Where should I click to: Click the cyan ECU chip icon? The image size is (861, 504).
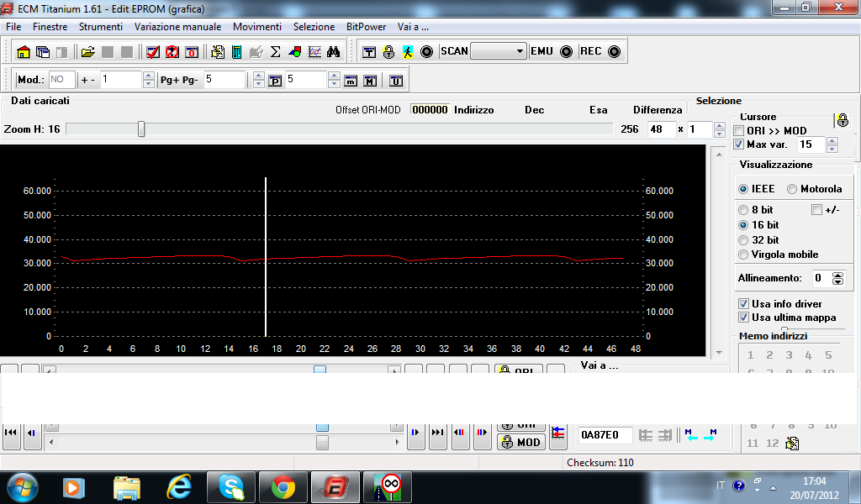click(236, 52)
